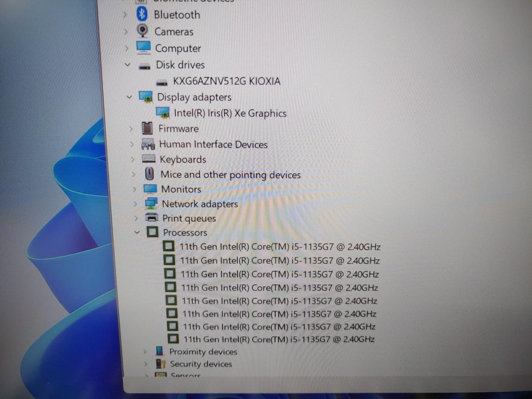Expand the Computer category
Image resolution: width=532 pixels, height=399 pixels.
click(x=127, y=48)
